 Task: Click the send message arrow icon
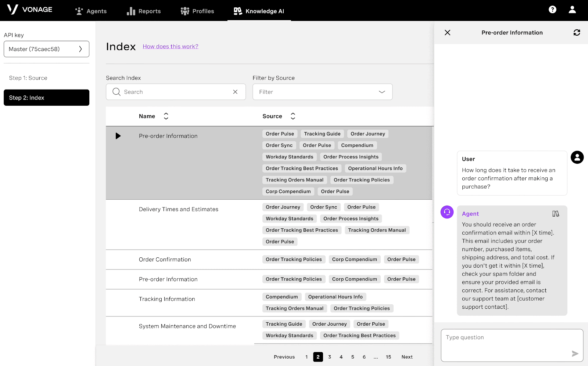(575, 354)
